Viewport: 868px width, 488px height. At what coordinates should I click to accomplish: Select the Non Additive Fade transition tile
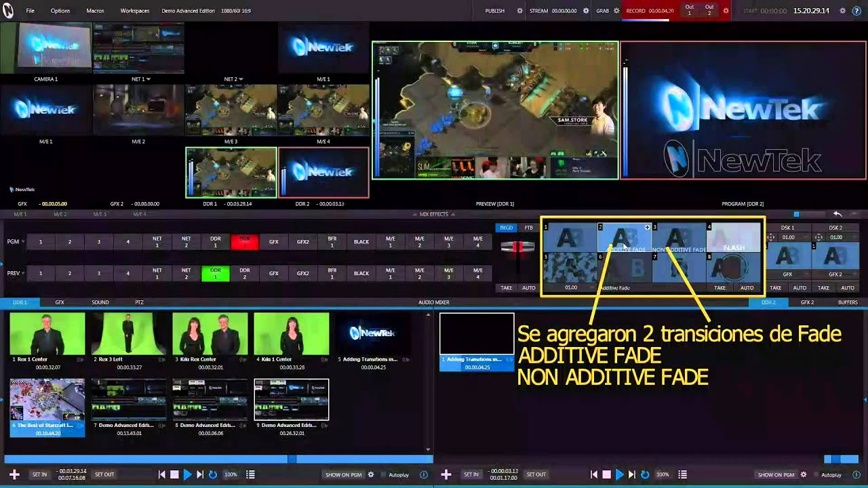pos(679,237)
